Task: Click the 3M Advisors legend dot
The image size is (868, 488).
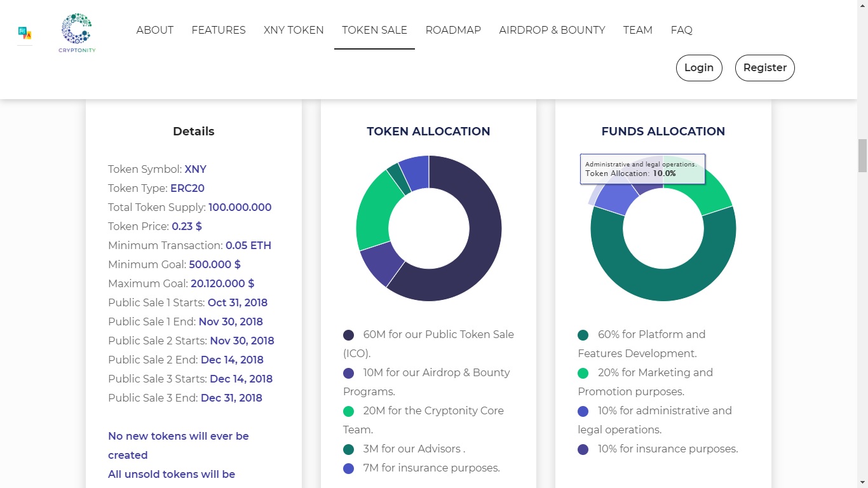Action: click(x=348, y=449)
